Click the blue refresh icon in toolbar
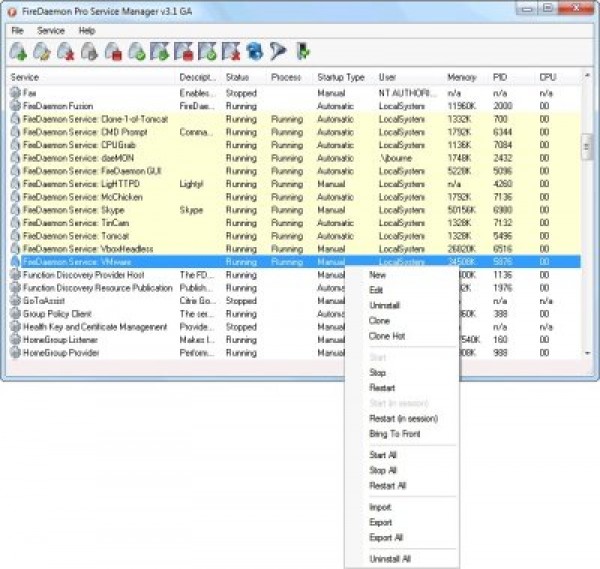Image resolution: width=600 pixels, height=569 pixels. pos(253,51)
